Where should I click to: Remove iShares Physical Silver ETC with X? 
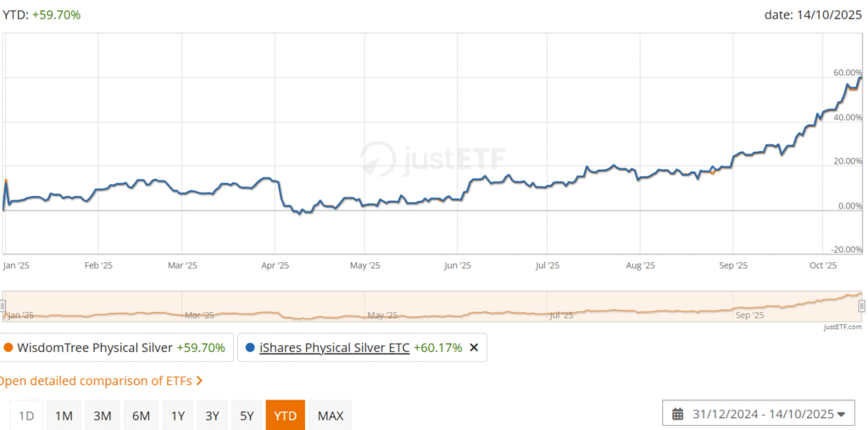[x=474, y=348]
